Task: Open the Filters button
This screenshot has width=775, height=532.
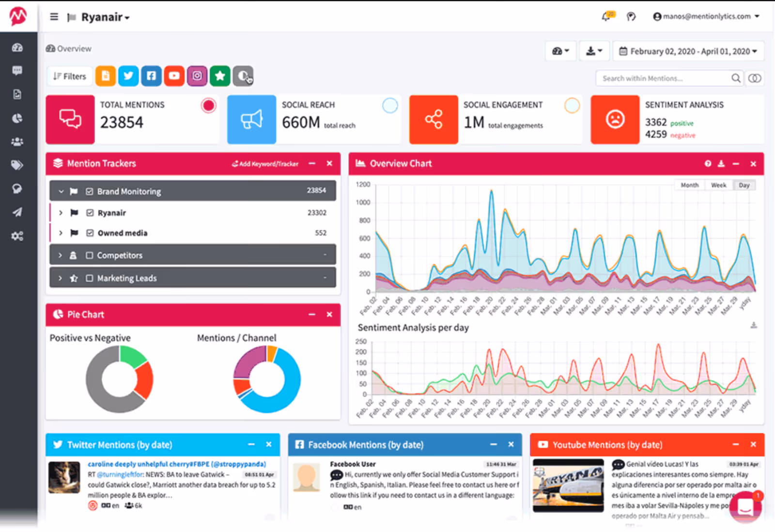Action: coord(70,76)
